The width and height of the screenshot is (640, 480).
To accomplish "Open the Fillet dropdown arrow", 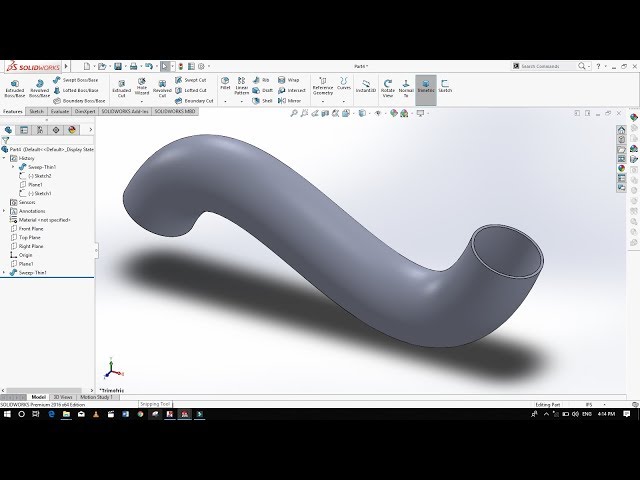I will 225,101.
